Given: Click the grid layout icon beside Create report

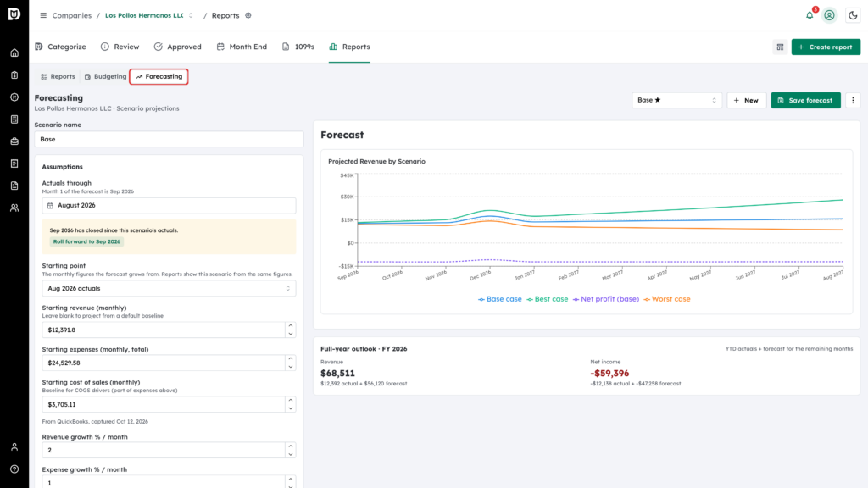Looking at the screenshot, I should coord(780,47).
